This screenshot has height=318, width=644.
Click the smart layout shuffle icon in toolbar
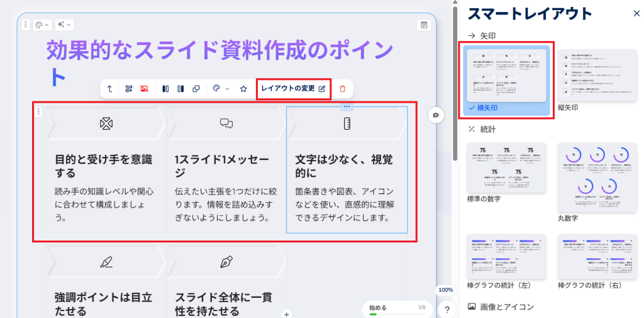click(x=129, y=88)
